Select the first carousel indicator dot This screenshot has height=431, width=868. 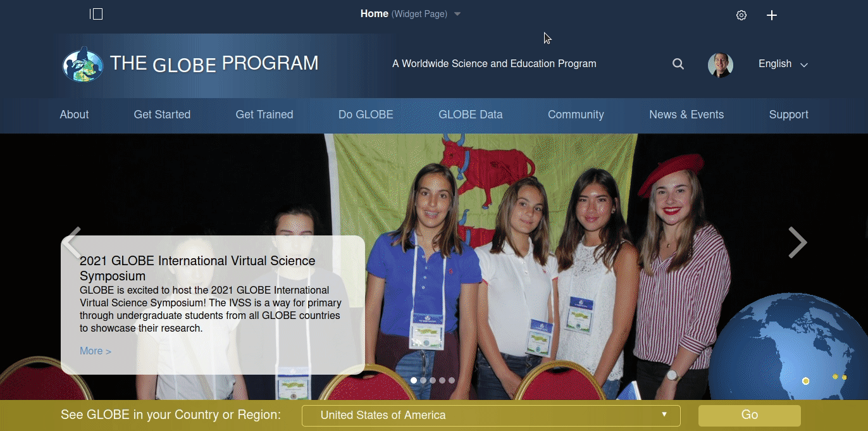tap(414, 380)
